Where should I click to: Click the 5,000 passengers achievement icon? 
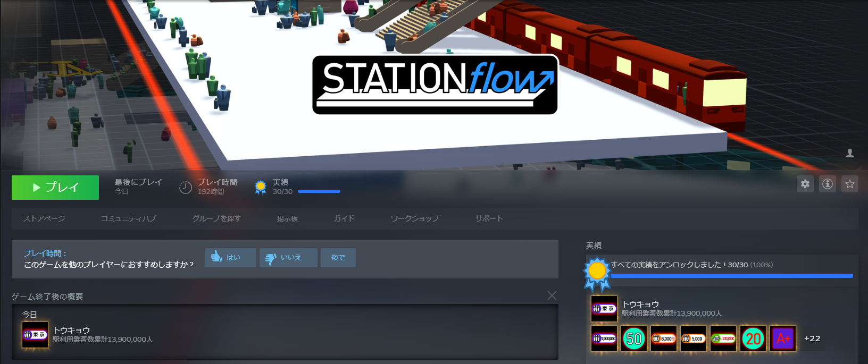tap(694, 338)
